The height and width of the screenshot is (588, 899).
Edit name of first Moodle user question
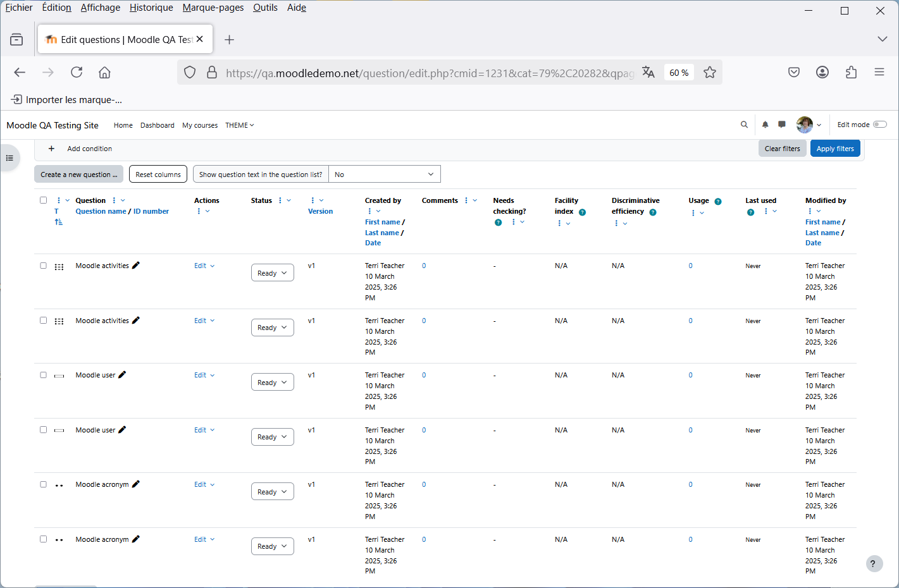pyautogui.click(x=122, y=375)
